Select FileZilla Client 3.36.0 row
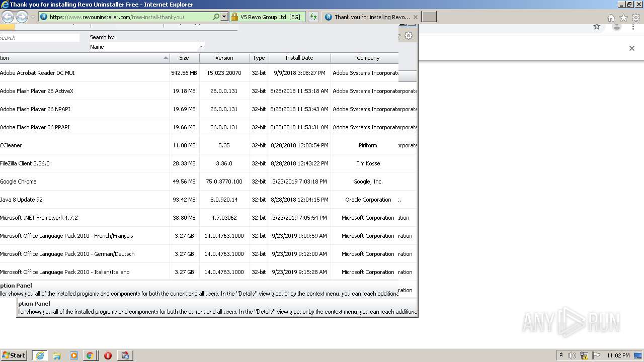The width and height of the screenshot is (644, 362). pyautogui.click(x=199, y=163)
